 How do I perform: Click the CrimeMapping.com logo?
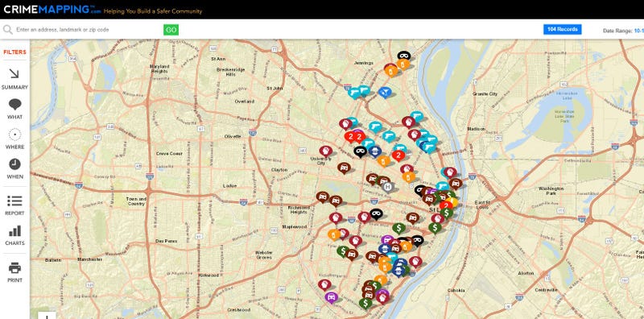52,10
